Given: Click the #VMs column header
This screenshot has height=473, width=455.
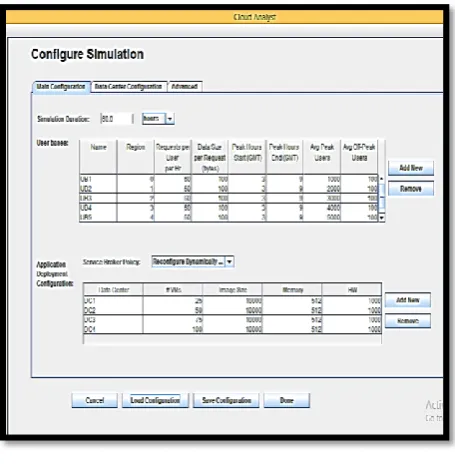Looking at the screenshot, I should tap(173, 290).
